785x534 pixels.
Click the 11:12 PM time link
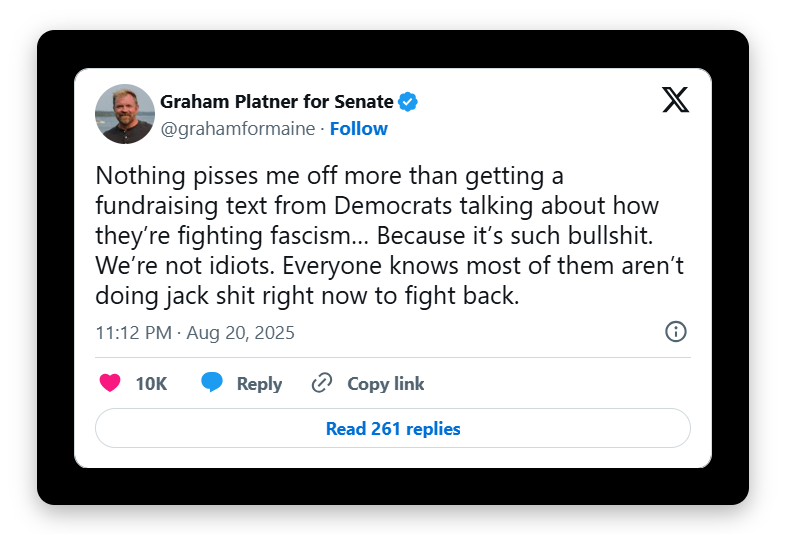133,333
